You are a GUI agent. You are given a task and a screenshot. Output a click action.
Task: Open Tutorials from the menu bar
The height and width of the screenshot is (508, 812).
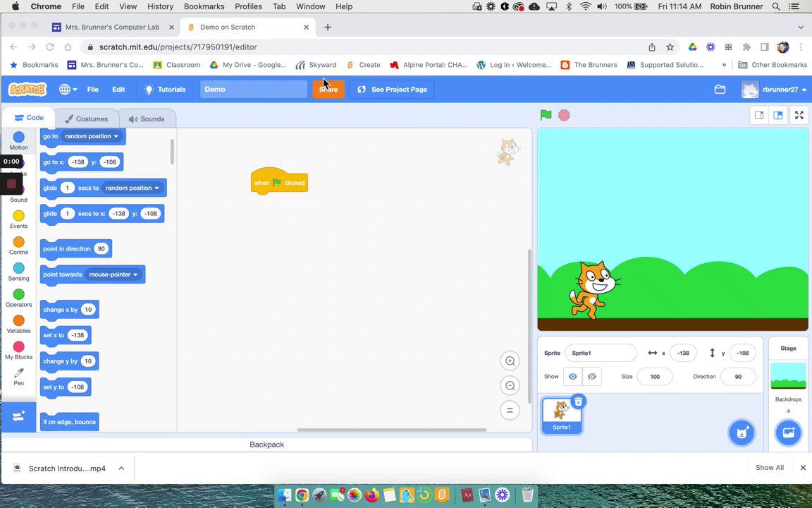pos(165,89)
